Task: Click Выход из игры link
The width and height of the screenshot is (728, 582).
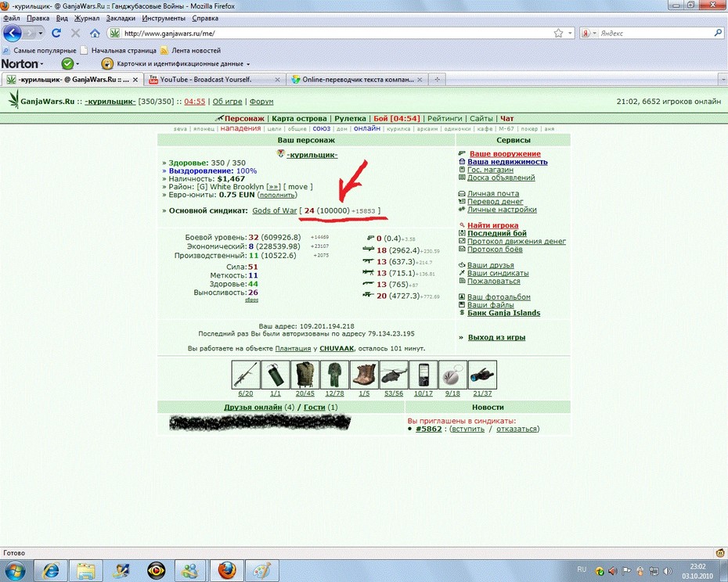Action: coord(496,337)
